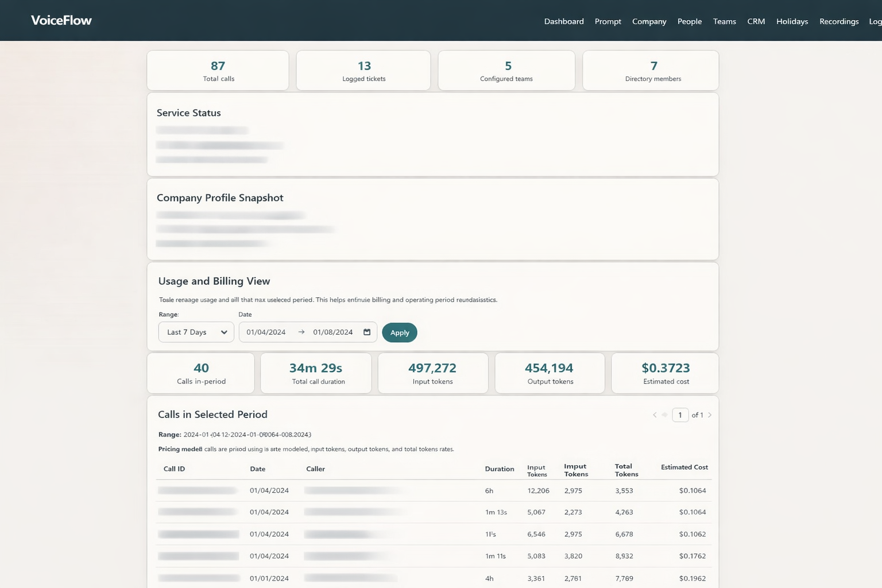Click the start date field 01/04/2024
Screen dimensions: 882x588
tap(266, 332)
